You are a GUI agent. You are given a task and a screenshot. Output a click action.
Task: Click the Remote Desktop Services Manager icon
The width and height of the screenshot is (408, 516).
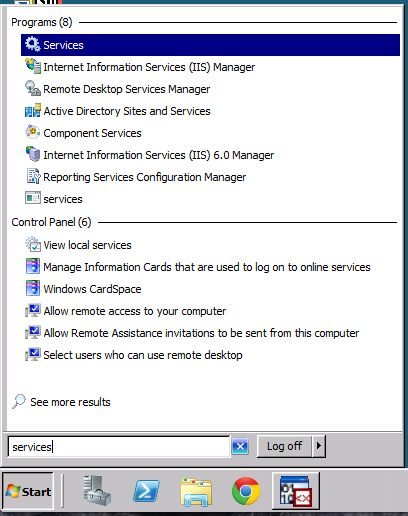33,88
